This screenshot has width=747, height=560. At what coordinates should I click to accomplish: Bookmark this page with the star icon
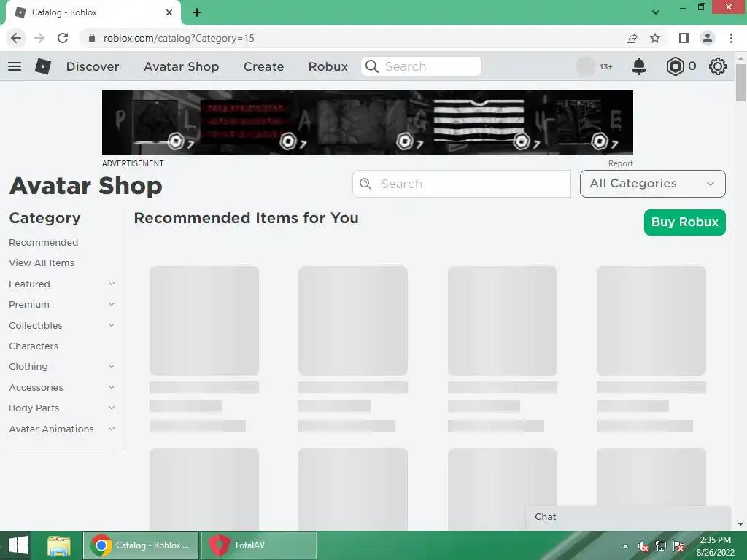click(655, 38)
